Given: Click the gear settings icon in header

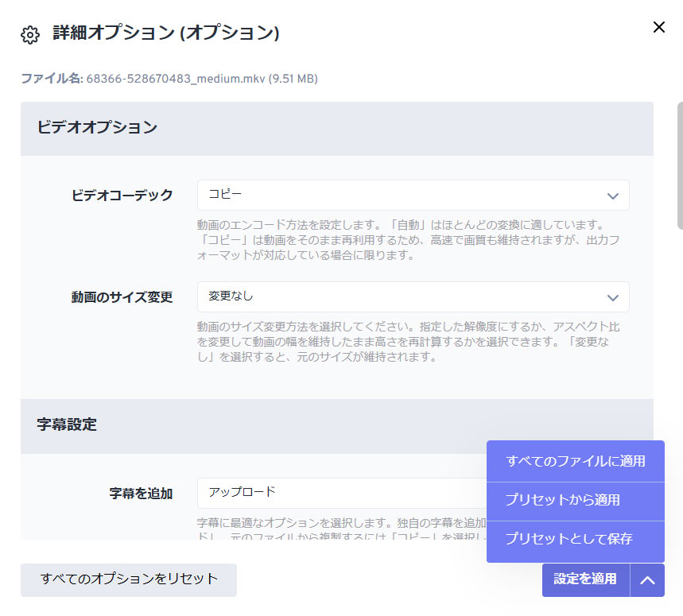Looking at the screenshot, I should [30, 35].
